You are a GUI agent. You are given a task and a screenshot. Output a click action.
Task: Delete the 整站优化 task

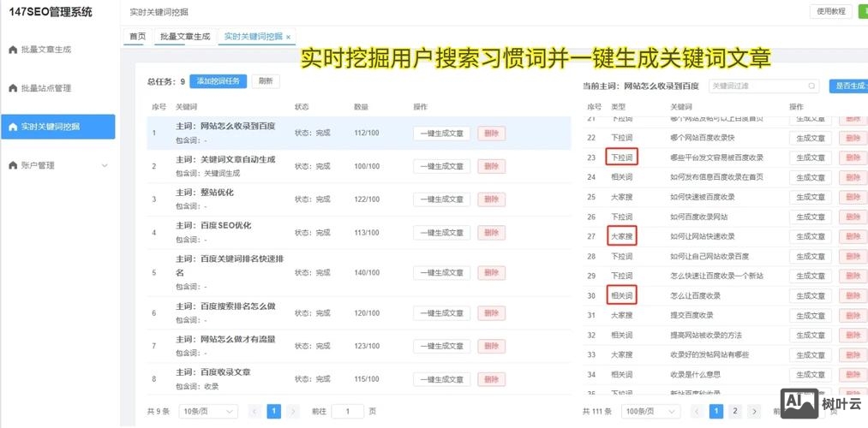point(492,199)
